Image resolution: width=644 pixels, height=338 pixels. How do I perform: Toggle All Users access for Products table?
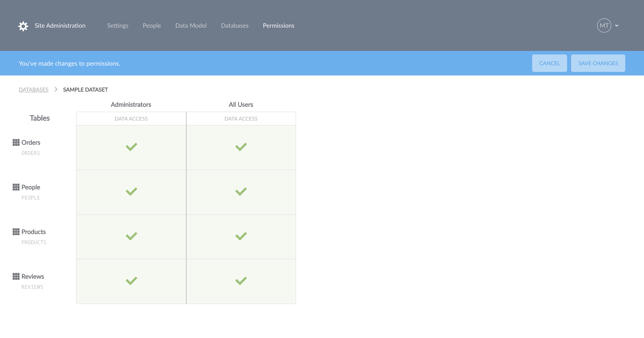pos(241,236)
